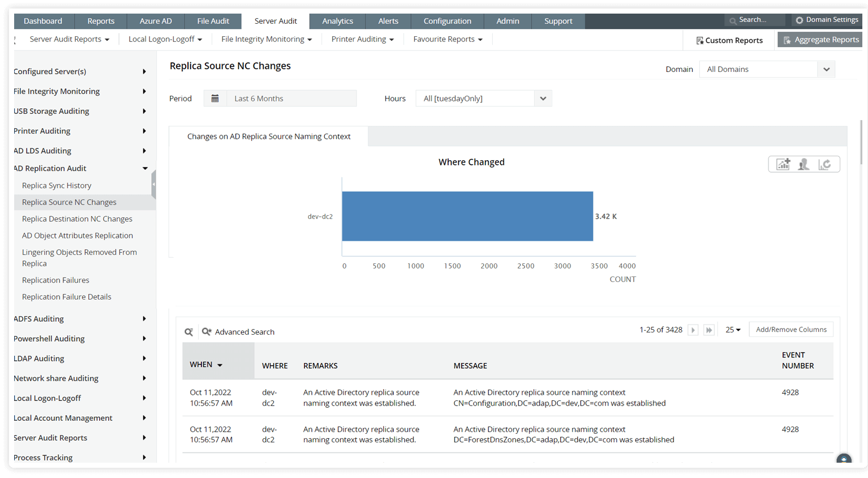This screenshot has width=868, height=478.
Task: Open the Replication Failure Details report
Action: (67, 297)
